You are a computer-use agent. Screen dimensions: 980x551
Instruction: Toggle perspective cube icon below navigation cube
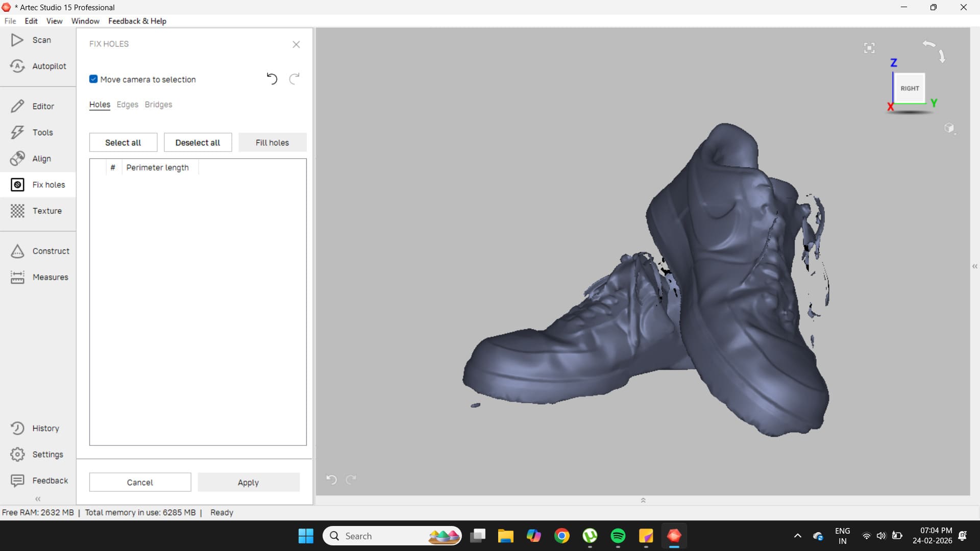pos(949,128)
